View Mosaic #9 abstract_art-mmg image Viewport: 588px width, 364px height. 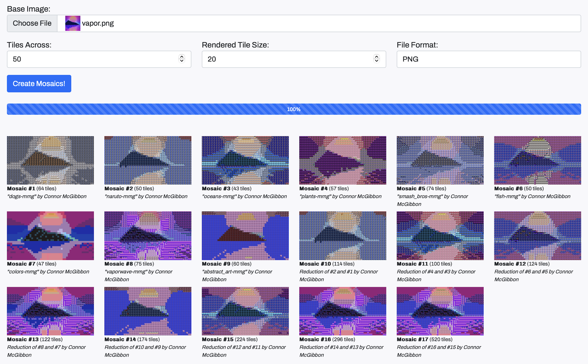coord(245,236)
